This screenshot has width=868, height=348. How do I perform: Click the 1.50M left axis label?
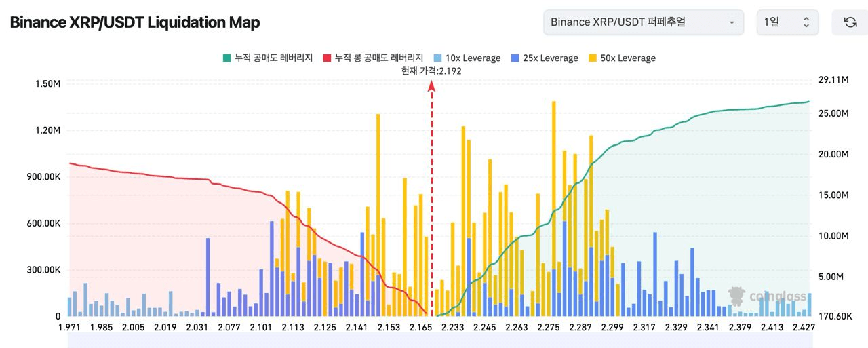tap(47, 83)
